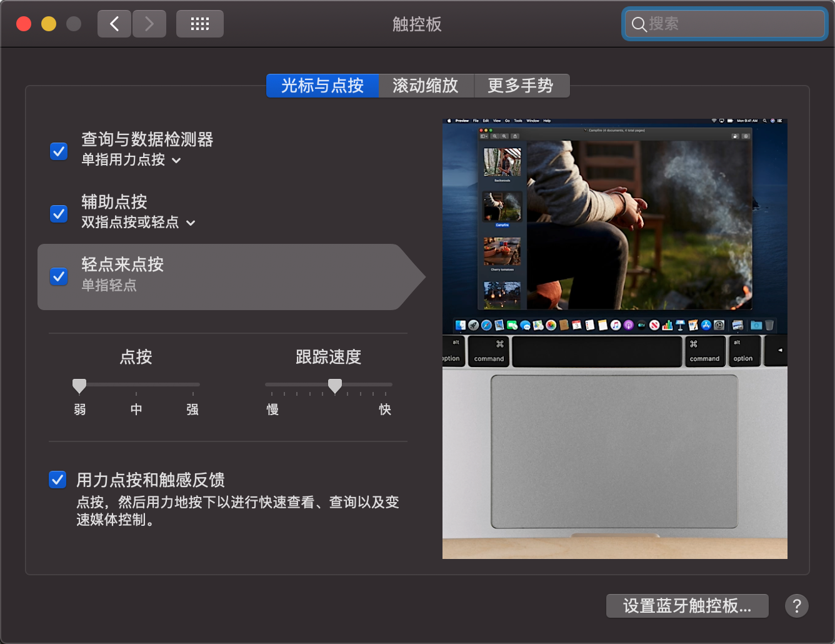Close the 触控板 window with red button
The width and height of the screenshot is (835, 644).
click(x=24, y=24)
